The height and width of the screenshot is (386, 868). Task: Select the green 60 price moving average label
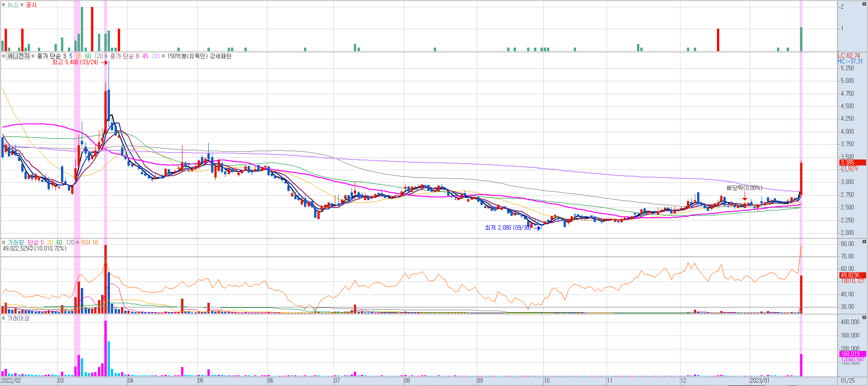(x=88, y=56)
